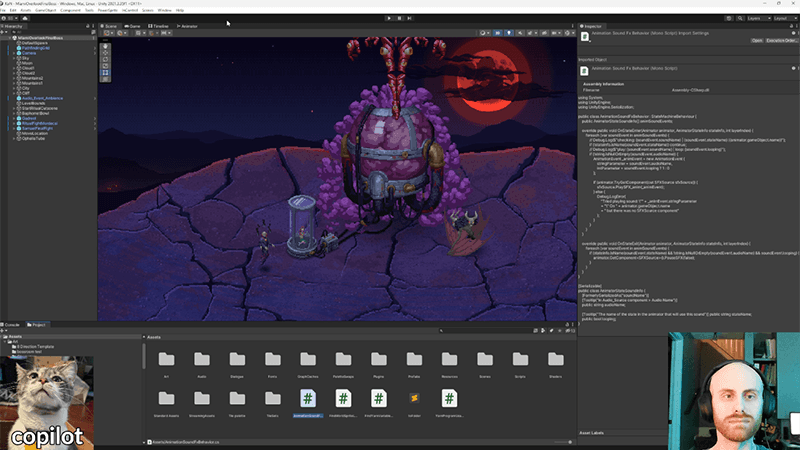Switch to the Timeline tab
The image size is (800, 450).
pos(159,26)
